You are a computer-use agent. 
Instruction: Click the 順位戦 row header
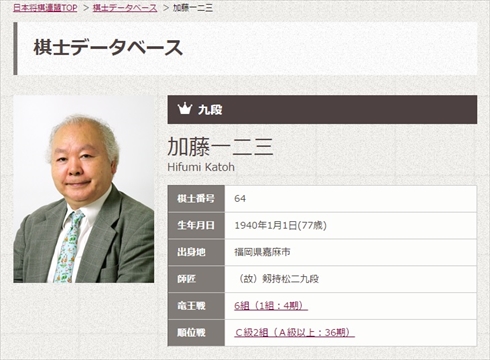tap(196, 333)
